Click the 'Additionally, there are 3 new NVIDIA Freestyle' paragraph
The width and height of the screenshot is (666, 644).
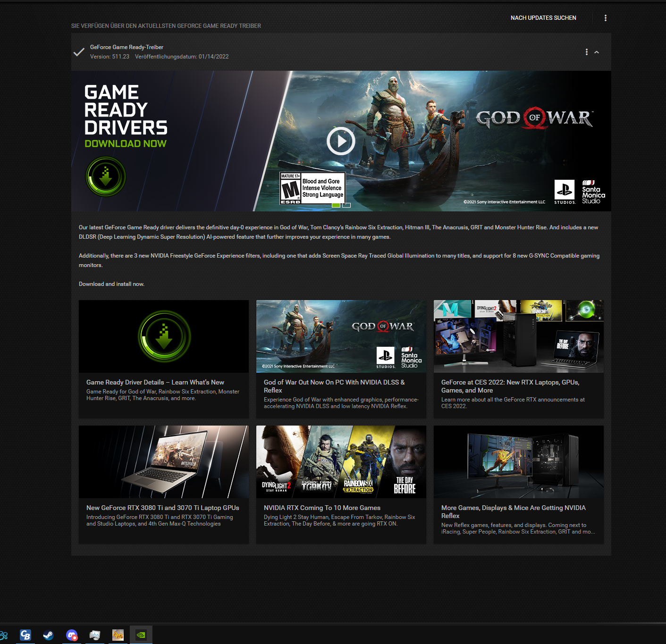339,260
